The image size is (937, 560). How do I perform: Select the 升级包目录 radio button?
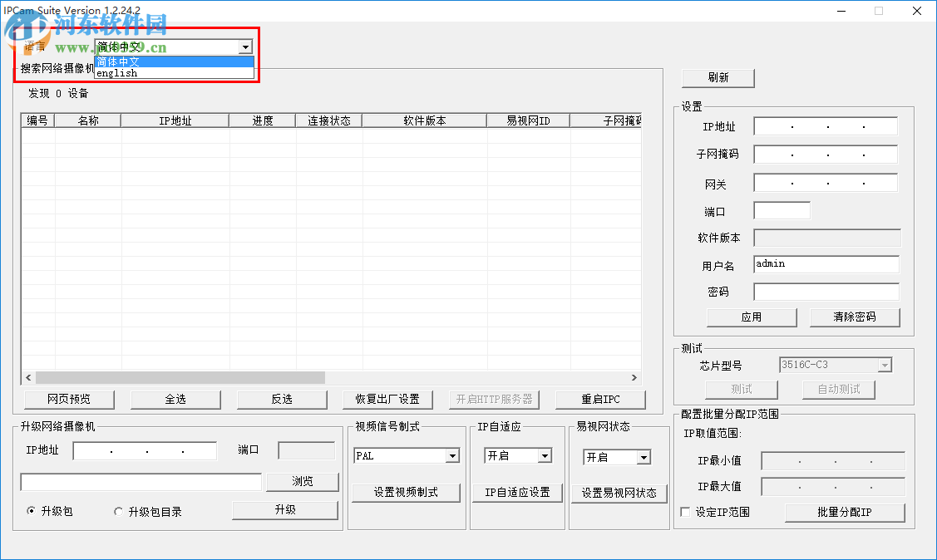click(118, 511)
